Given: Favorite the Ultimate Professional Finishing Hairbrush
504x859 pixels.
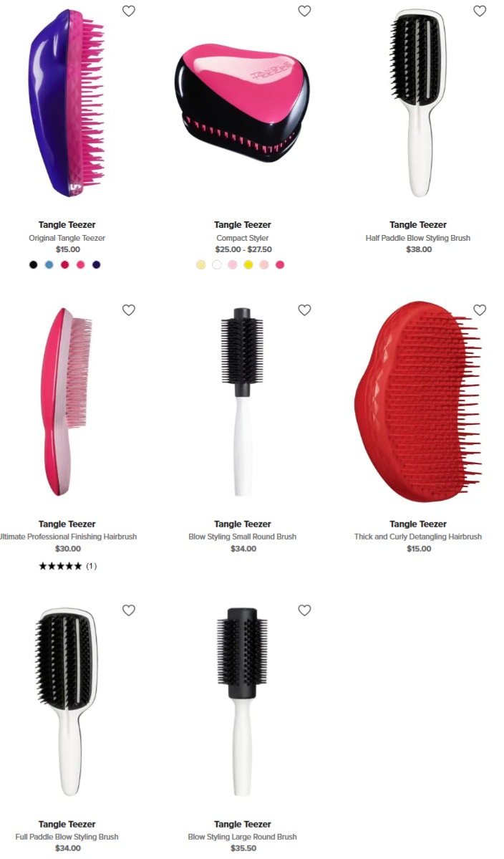Looking at the screenshot, I should tap(129, 310).
